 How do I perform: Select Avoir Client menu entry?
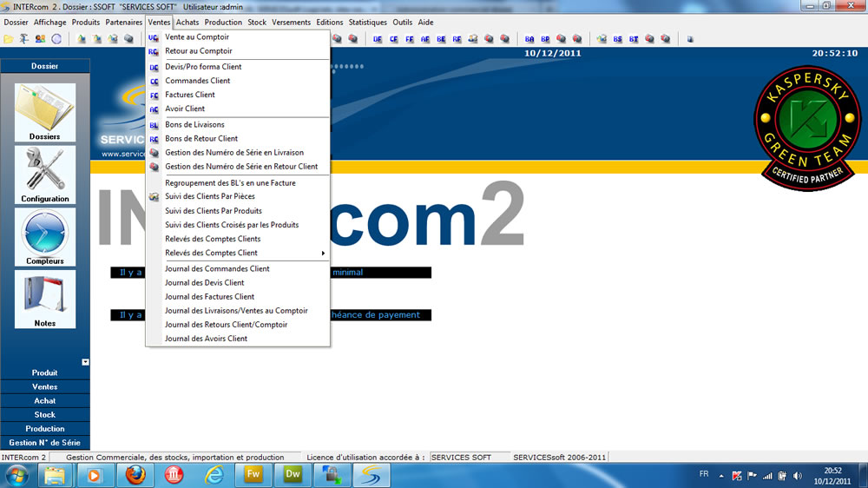coord(238,109)
